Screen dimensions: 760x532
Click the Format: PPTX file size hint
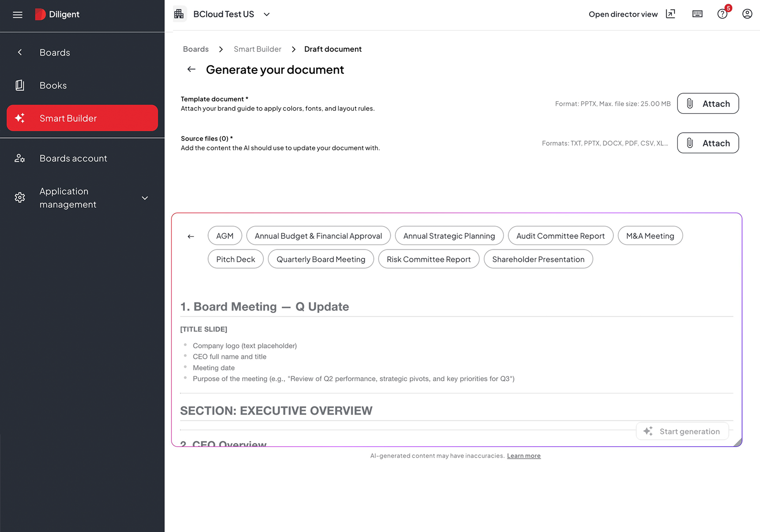coord(613,104)
